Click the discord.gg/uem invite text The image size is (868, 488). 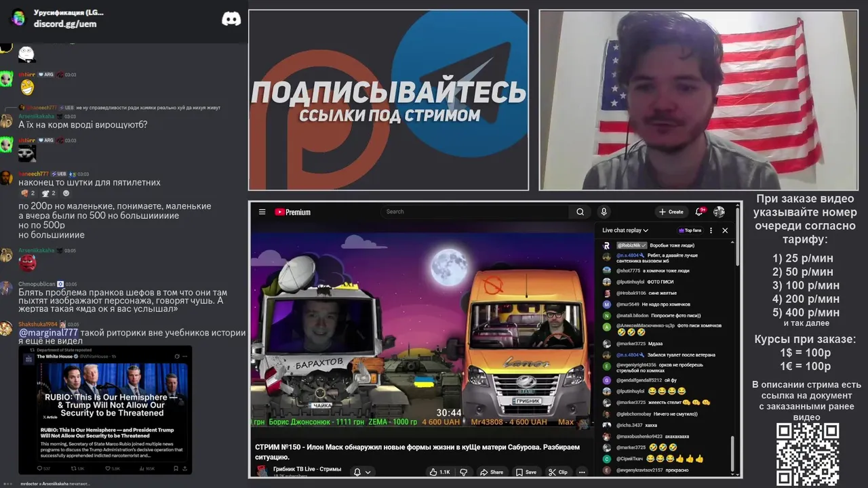(x=65, y=24)
